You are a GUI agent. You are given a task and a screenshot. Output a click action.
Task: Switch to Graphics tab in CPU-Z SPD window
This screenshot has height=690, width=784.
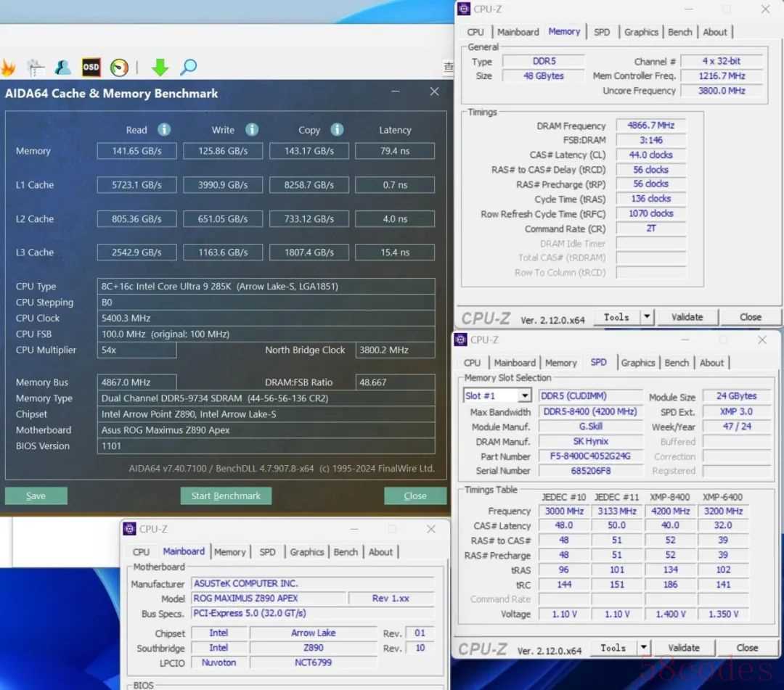[638, 363]
